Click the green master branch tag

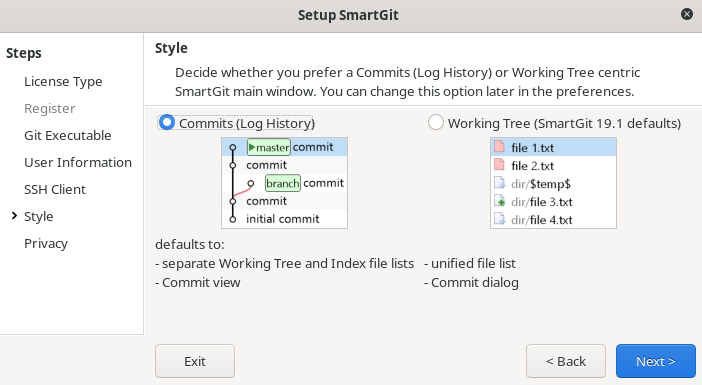tap(269, 147)
